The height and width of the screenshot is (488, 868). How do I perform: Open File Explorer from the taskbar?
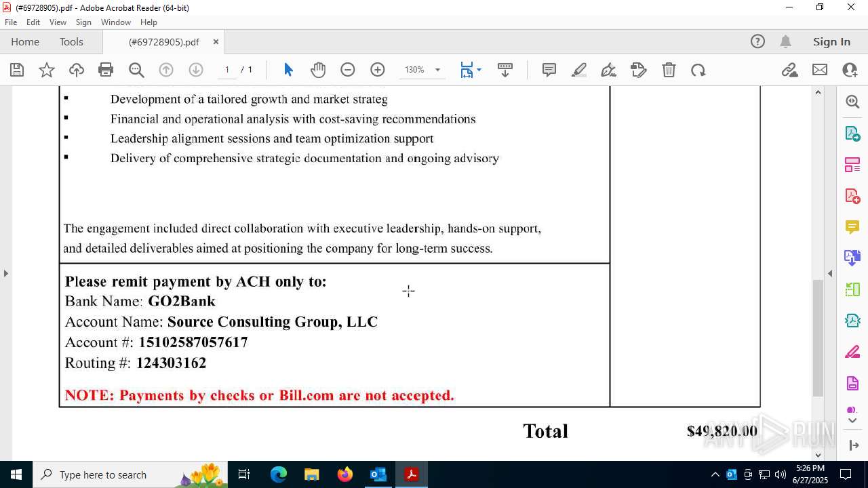(x=312, y=474)
